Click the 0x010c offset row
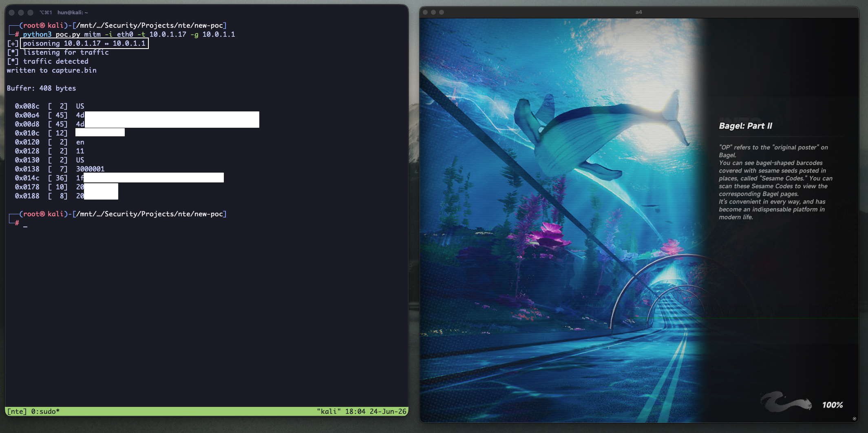This screenshot has width=868, height=433. [x=70, y=133]
